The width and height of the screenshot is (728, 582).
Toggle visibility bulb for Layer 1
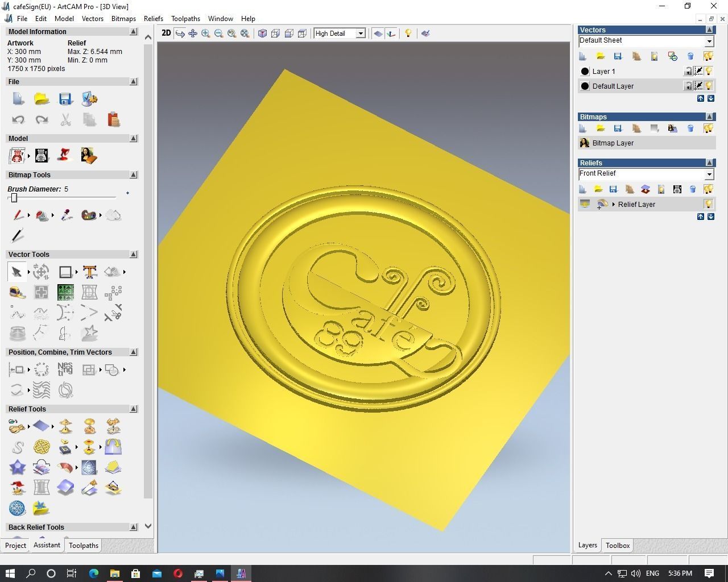tap(709, 71)
